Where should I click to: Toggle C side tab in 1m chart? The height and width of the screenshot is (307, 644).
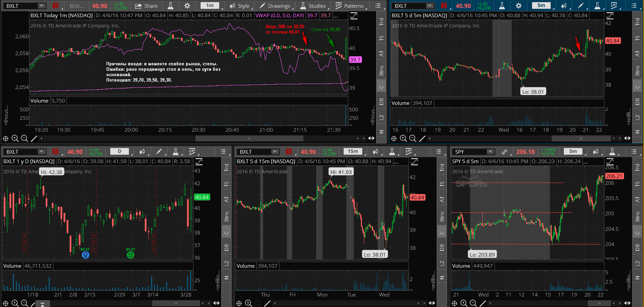pyautogui.click(x=382, y=87)
